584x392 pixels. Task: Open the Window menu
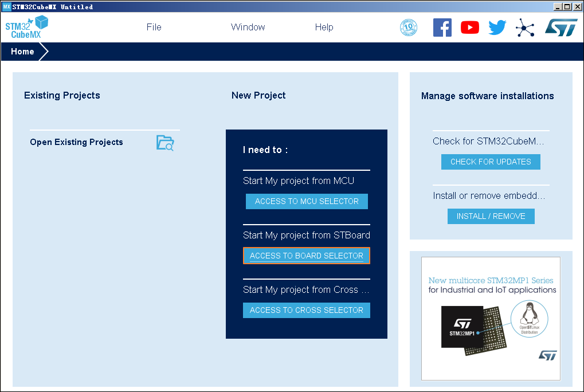248,27
